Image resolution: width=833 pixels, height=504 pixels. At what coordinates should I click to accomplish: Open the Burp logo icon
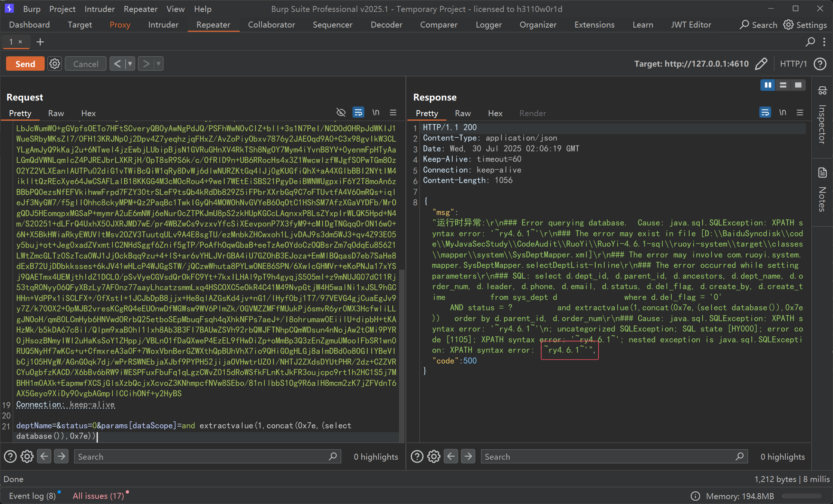pyautogui.click(x=10, y=9)
